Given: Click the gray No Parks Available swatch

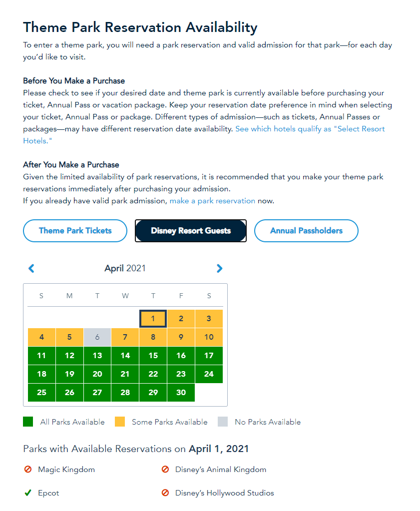Looking at the screenshot, I should pyautogui.click(x=223, y=422).
